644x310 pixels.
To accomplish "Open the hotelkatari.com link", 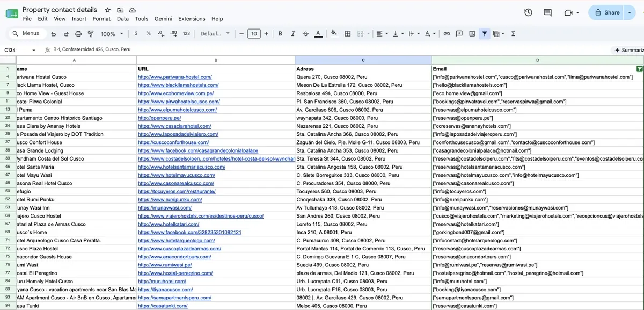I will (x=169, y=224).
